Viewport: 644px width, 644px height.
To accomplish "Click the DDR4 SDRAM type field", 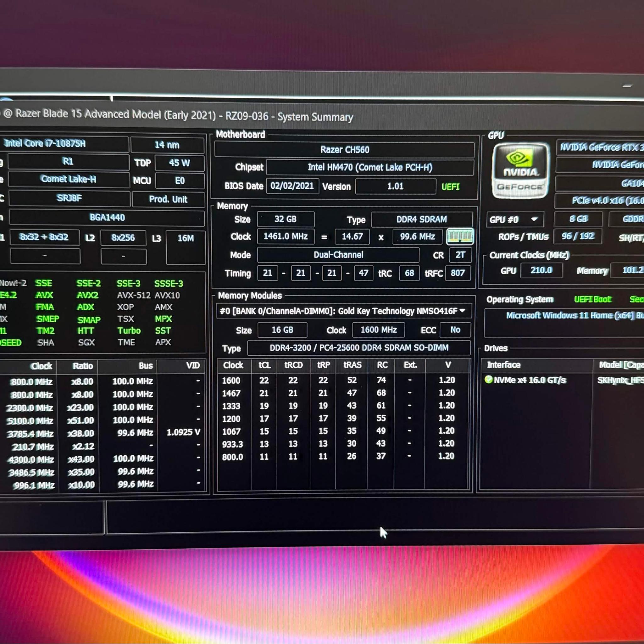I will 422,219.
